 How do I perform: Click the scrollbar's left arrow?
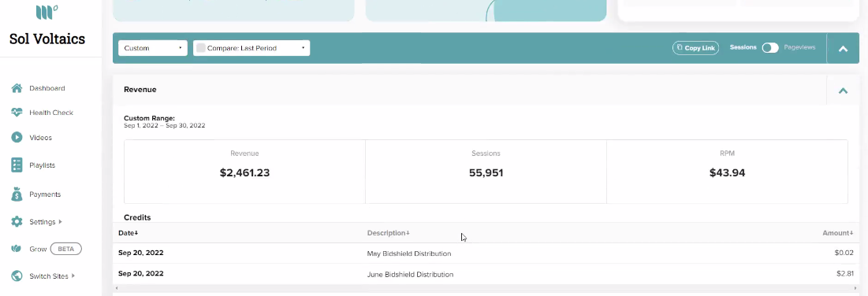pos(116,288)
